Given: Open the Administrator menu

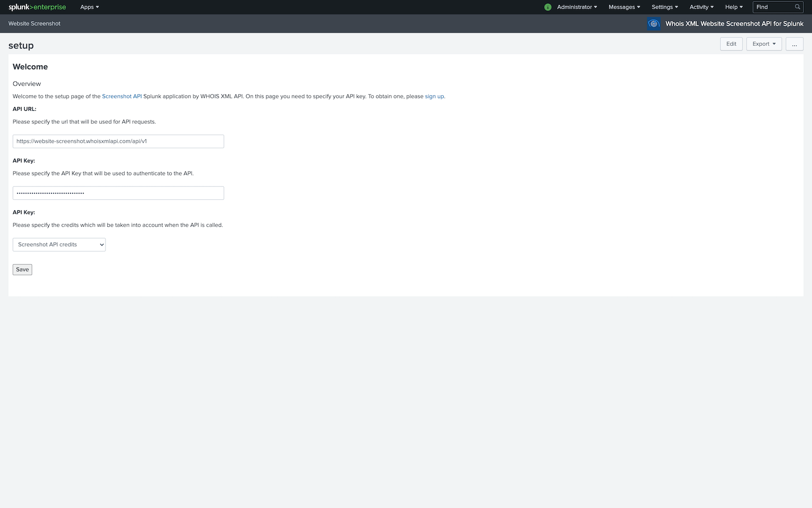Looking at the screenshot, I should pos(577,7).
